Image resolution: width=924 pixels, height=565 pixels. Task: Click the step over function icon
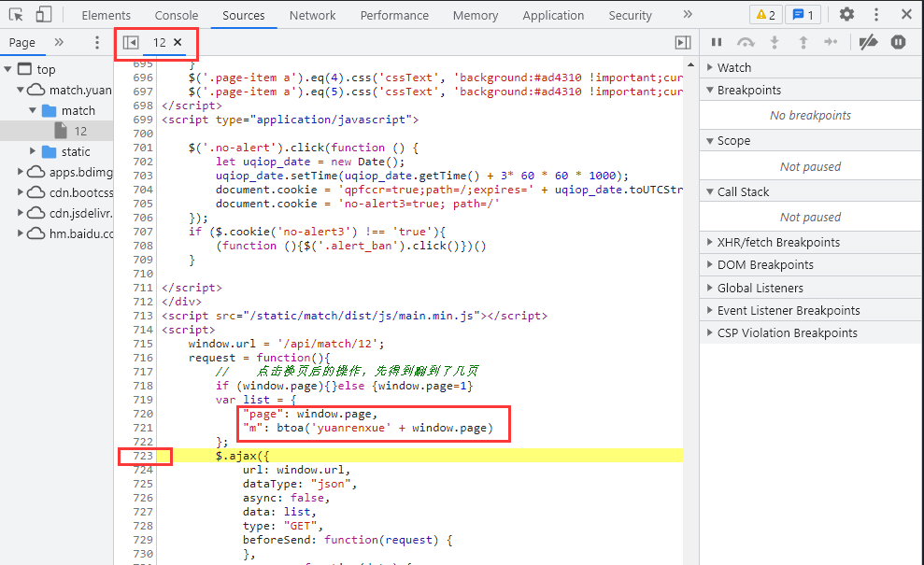coord(746,42)
